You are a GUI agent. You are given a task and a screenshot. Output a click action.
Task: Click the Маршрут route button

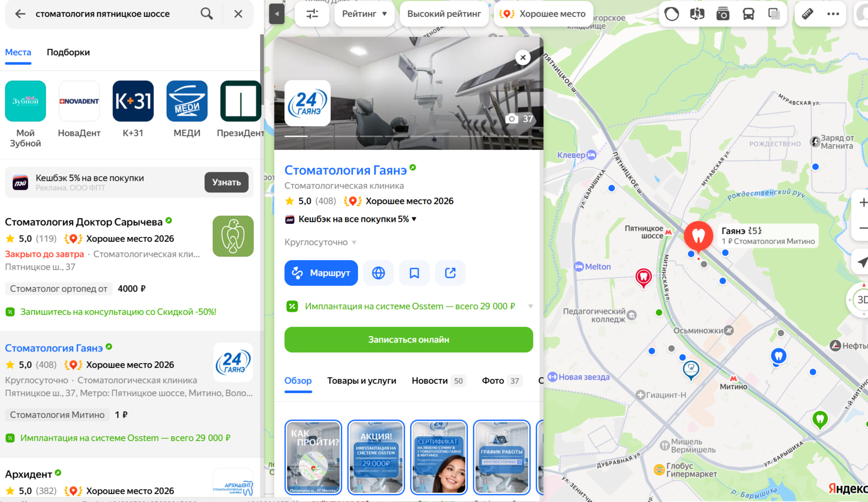coord(321,273)
